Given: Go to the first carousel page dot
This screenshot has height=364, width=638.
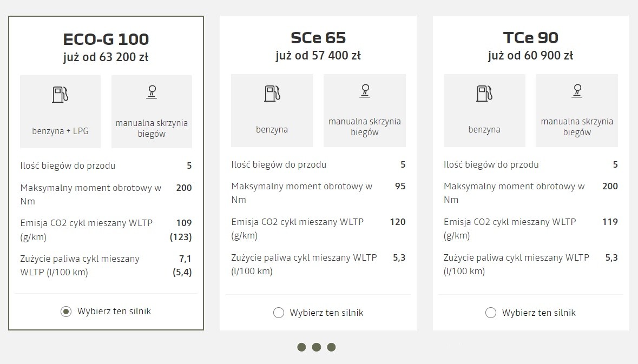Looking at the screenshot, I should [x=301, y=347].
